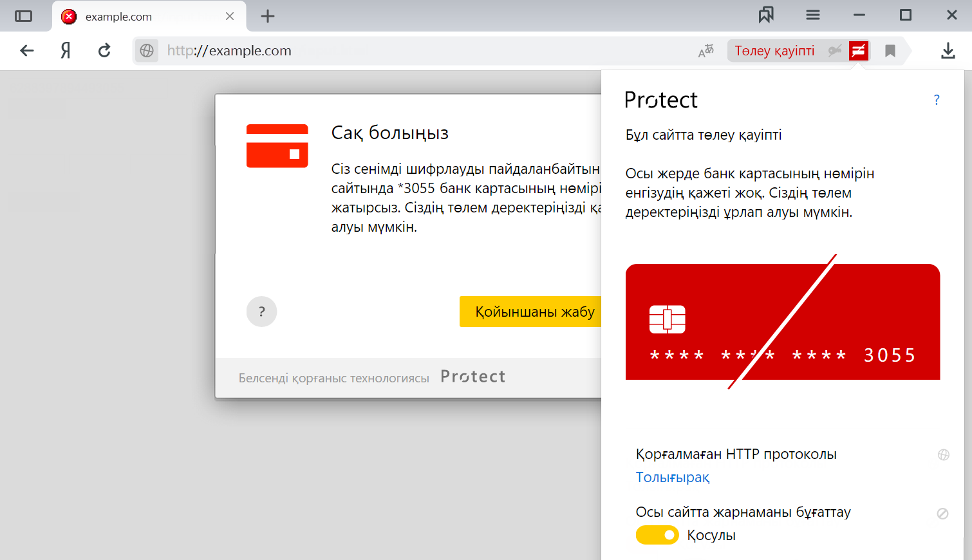This screenshot has width=972, height=560.
Task: Click the 'Қойыншаны жабу' yellow button
Action: [530, 312]
